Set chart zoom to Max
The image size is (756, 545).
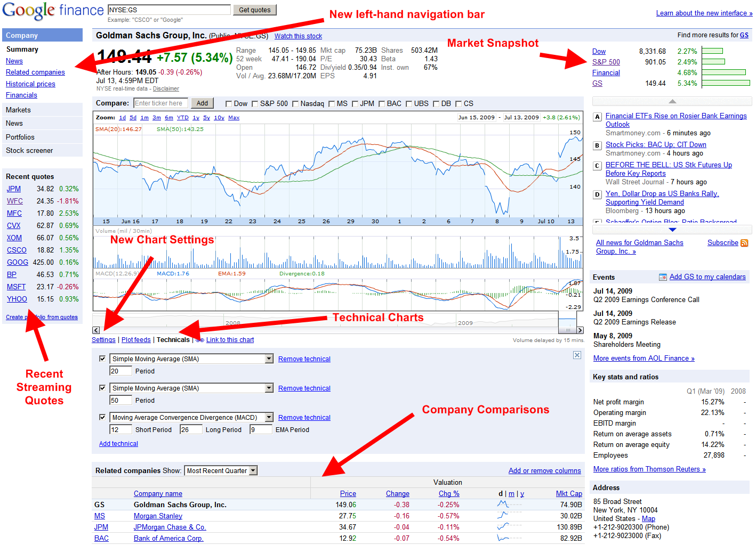(234, 118)
